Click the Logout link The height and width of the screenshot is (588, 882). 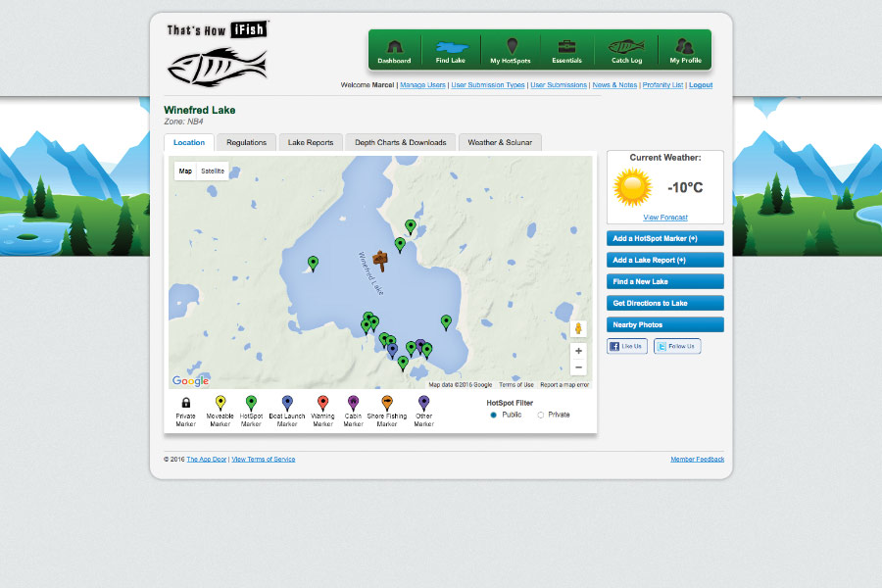[701, 85]
